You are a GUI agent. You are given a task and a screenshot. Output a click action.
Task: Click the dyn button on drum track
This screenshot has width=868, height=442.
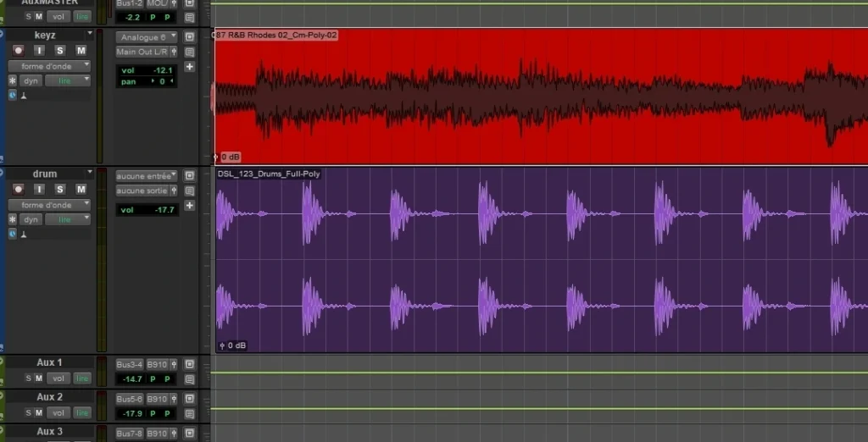coord(31,219)
